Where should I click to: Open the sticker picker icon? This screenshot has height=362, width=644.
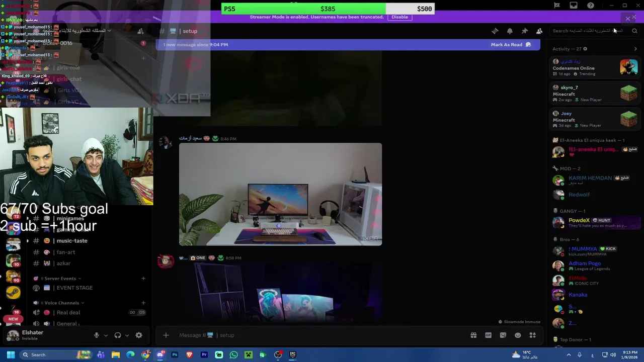click(x=503, y=335)
